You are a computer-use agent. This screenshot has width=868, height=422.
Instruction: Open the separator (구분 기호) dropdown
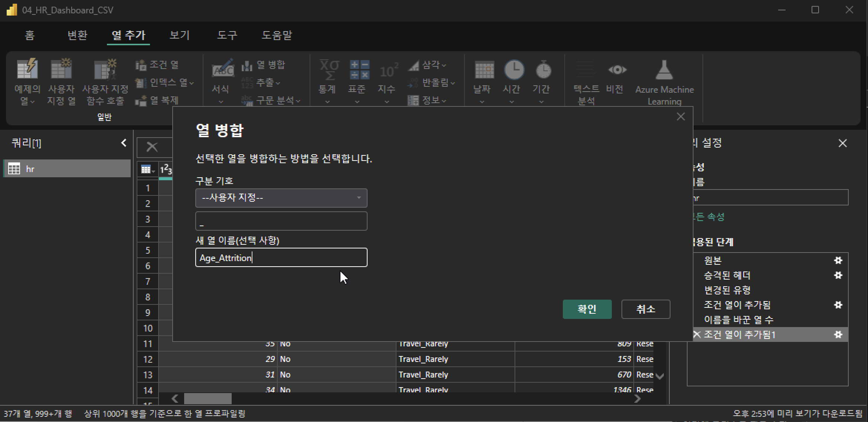281,198
